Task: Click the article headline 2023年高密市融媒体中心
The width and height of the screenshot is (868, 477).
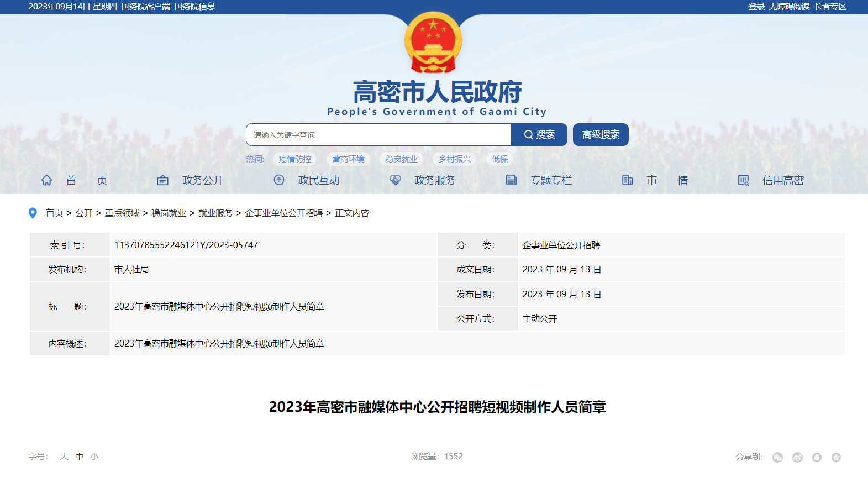Action: (x=437, y=407)
